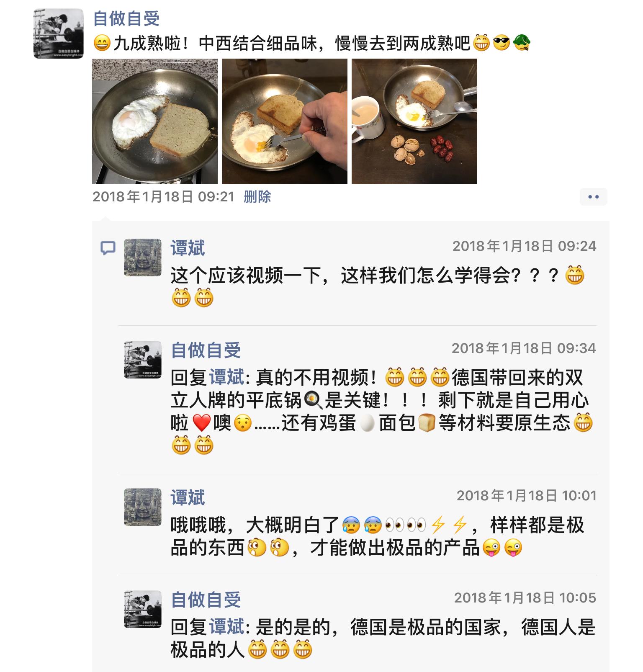View the third photo with tea, walnuts and dates
The width and height of the screenshot is (643, 672).
pyautogui.click(x=414, y=121)
